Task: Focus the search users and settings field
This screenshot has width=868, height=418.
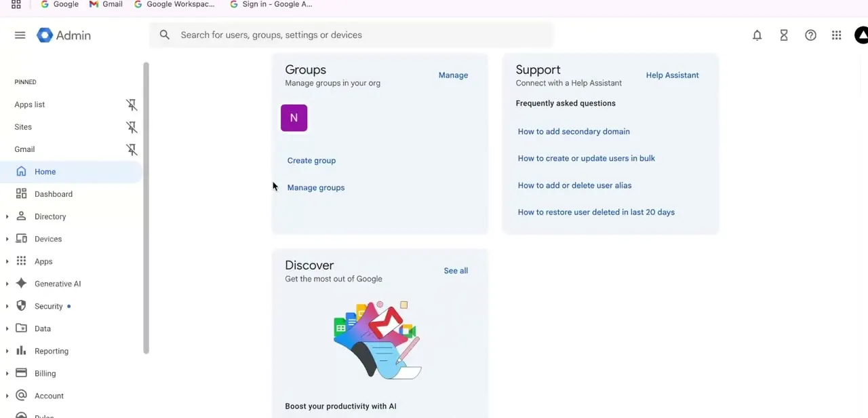Action: [351, 35]
